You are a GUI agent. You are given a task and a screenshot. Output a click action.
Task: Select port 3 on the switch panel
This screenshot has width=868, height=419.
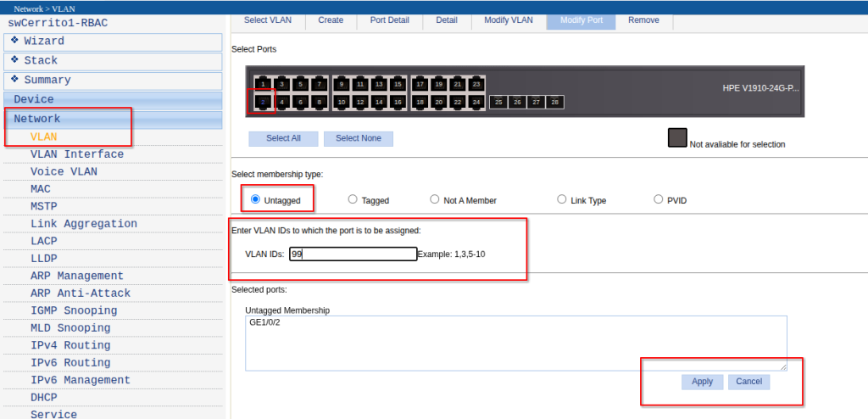[282, 84]
